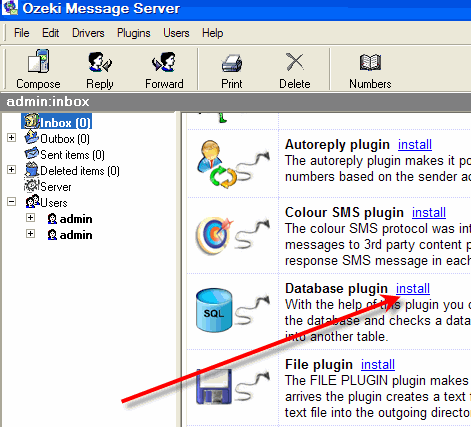Open the Edit menu
471x427 pixels.
50,33
